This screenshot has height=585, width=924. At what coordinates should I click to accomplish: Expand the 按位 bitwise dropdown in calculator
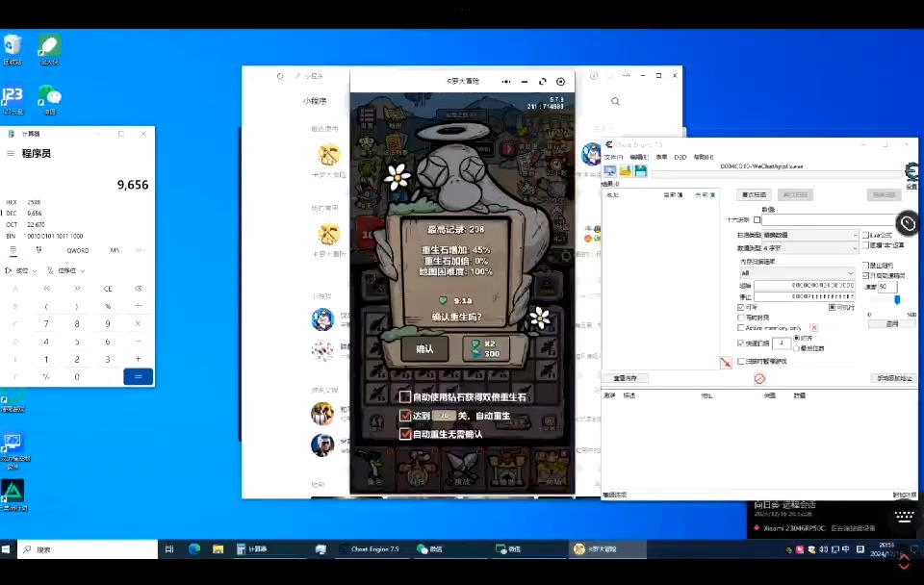21,270
